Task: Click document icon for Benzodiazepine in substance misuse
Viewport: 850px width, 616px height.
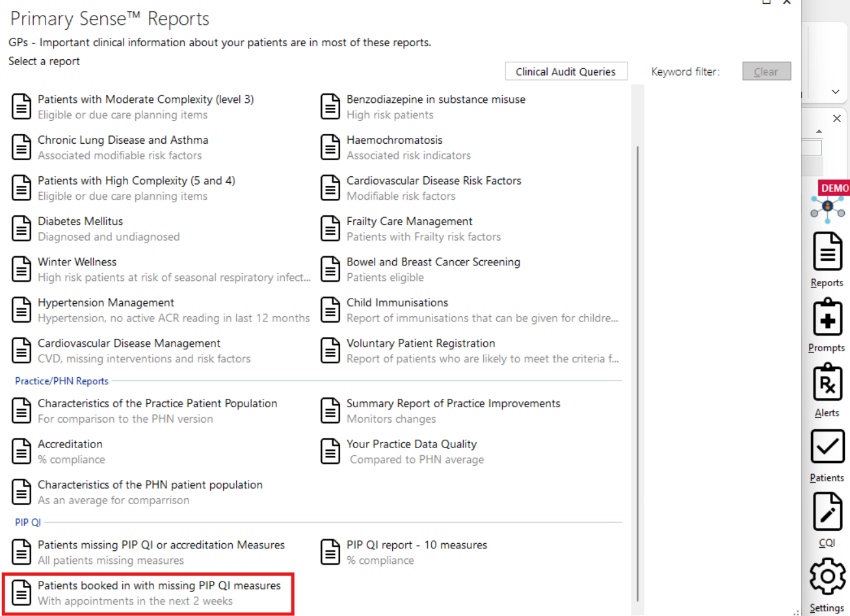Action: pos(330,107)
